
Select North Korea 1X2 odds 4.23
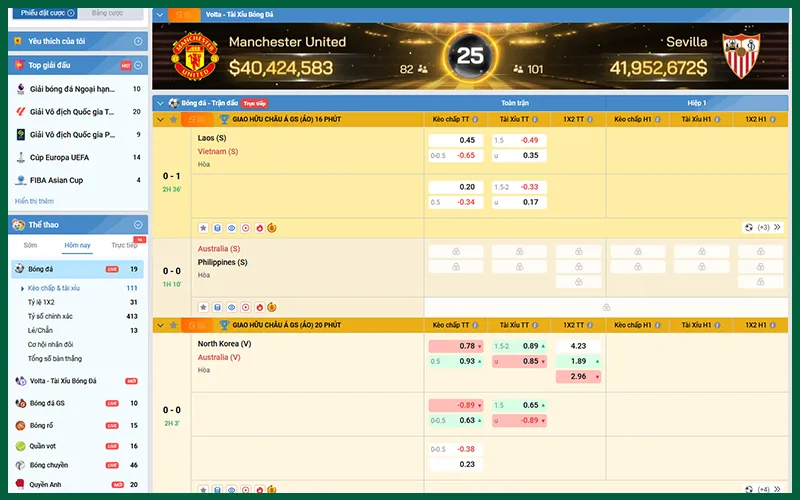coord(578,346)
